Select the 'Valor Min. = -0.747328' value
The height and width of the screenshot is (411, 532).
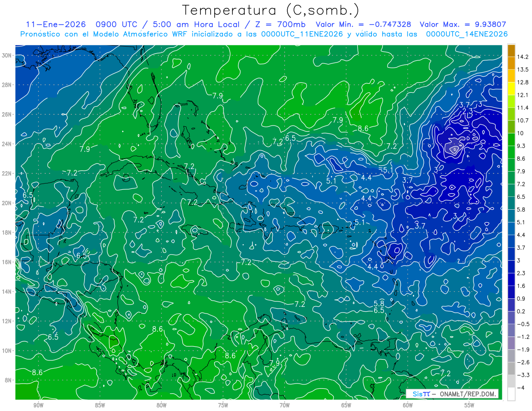pyautogui.click(x=363, y=24)
